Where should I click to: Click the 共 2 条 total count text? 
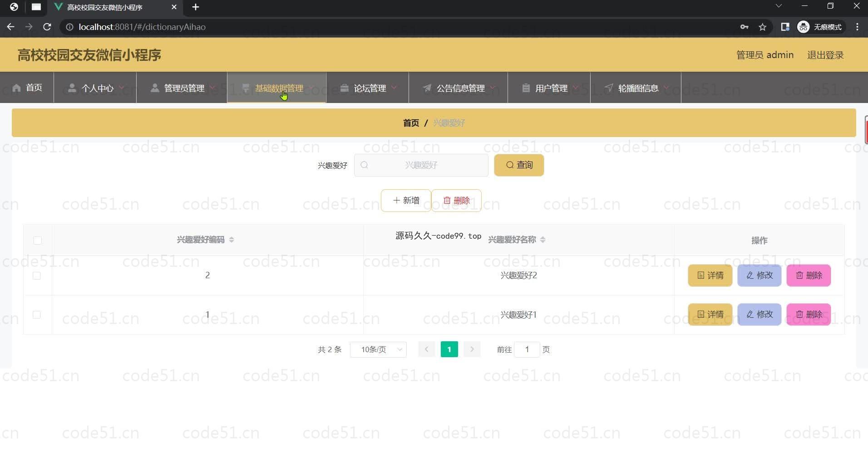[x=330, y=349]
